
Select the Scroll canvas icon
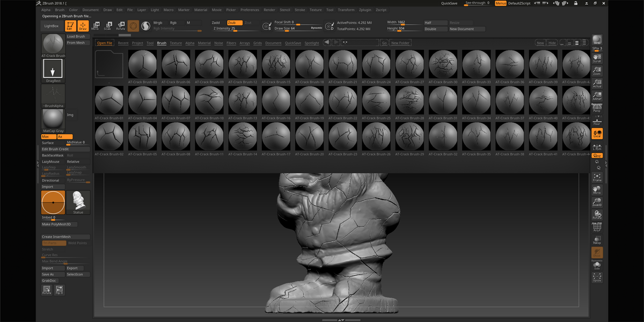click(x=597, y=57)
